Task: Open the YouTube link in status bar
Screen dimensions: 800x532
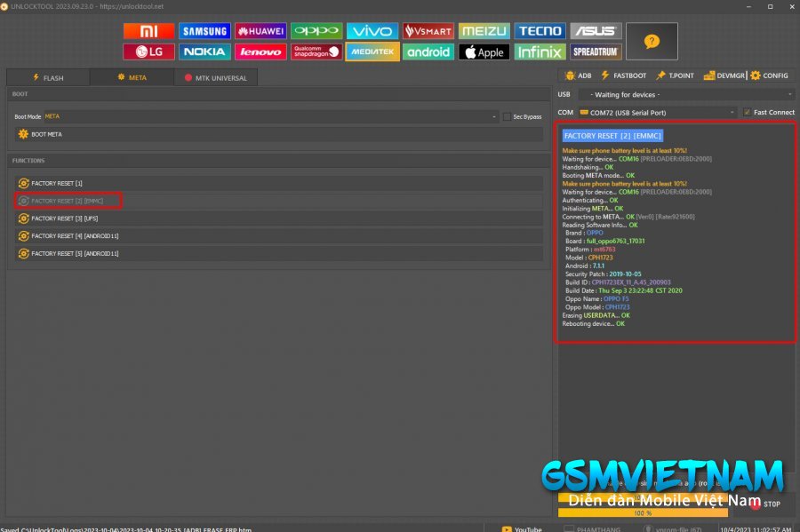Action: point(522,529)
